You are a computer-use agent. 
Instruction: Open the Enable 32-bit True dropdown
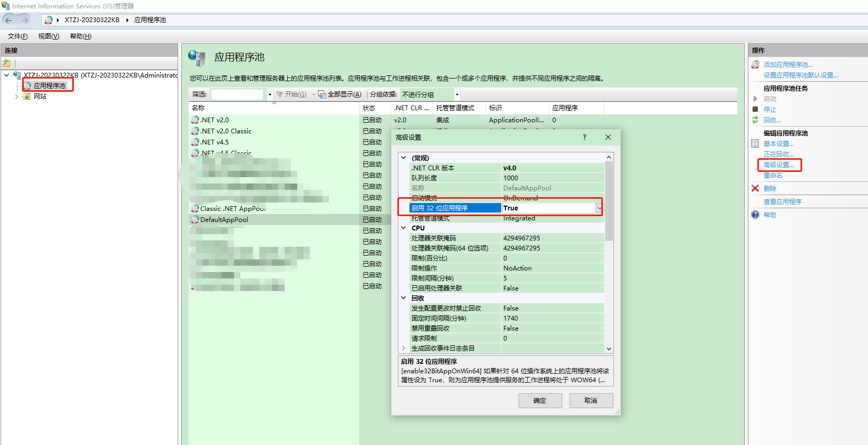[x=599, y=208]
